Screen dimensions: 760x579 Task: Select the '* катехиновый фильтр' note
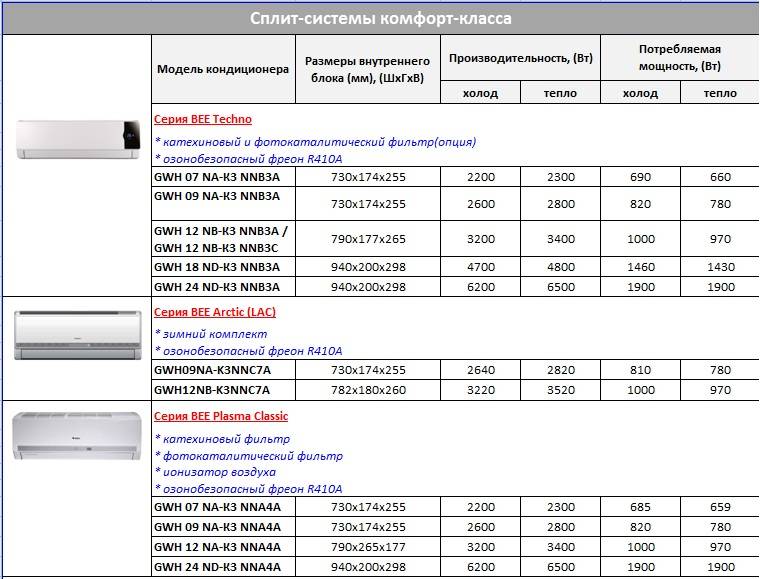[222, 439]
